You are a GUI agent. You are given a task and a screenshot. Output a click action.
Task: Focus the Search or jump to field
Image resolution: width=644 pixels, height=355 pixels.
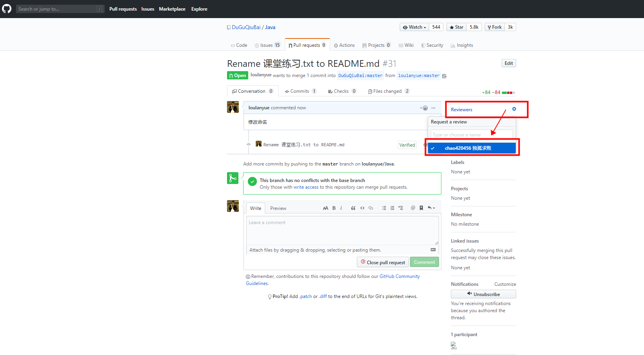pos(60,9)
